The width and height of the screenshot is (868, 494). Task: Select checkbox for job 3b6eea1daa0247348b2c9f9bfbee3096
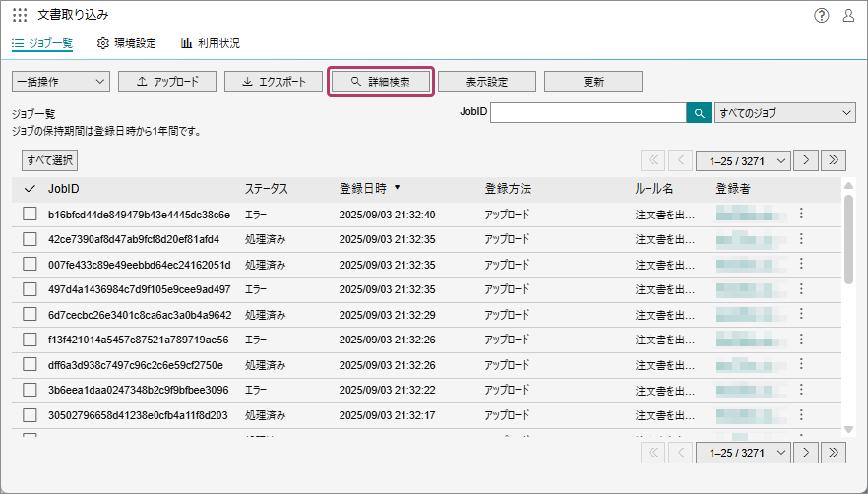30,390
